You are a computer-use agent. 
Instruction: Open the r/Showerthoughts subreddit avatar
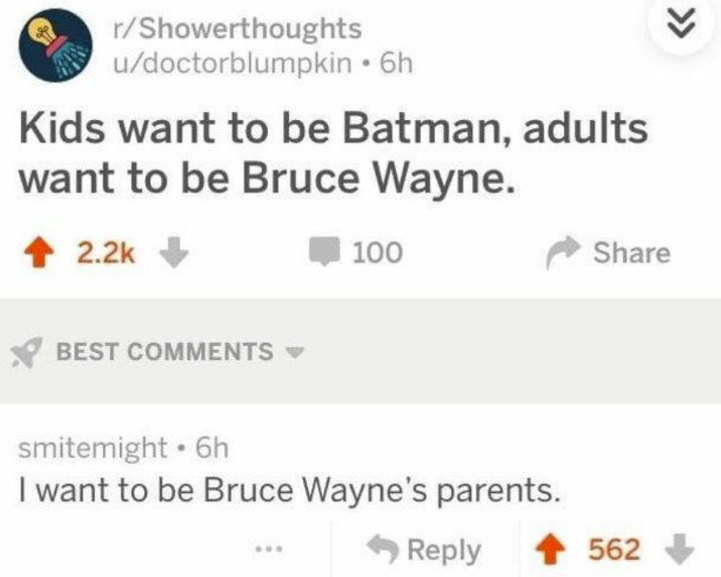(x=50, y=44)
